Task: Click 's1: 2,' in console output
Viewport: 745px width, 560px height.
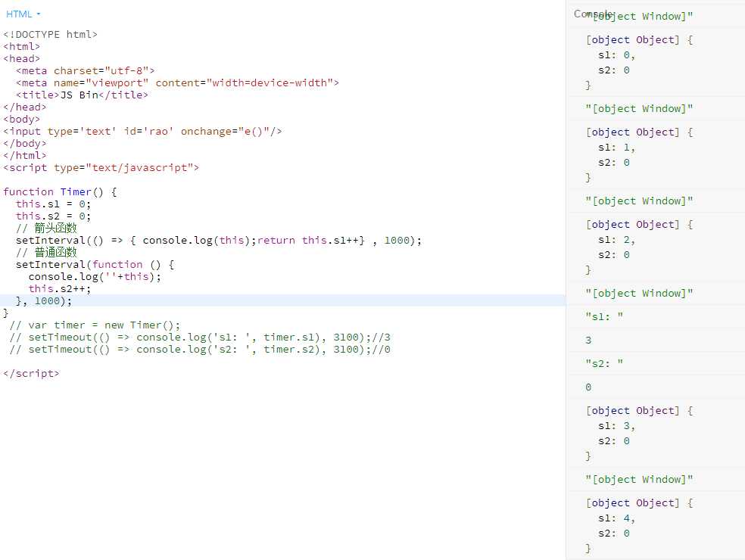Action: [x=617, y=240]
